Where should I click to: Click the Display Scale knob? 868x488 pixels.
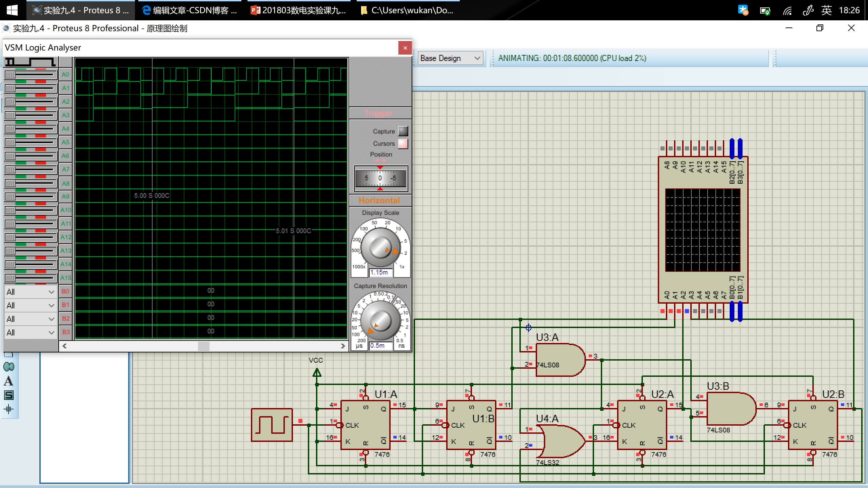pyautogui.click(x=380, y=247)
